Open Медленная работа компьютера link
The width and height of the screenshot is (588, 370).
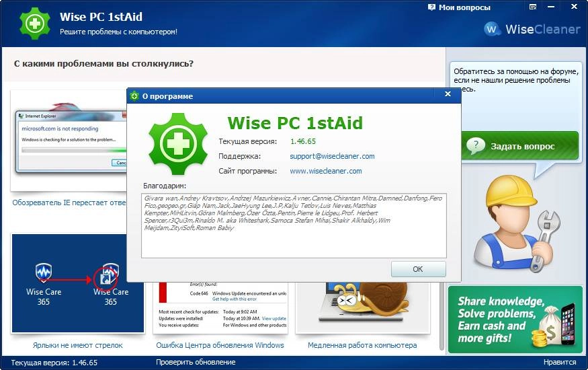(362, 345)
